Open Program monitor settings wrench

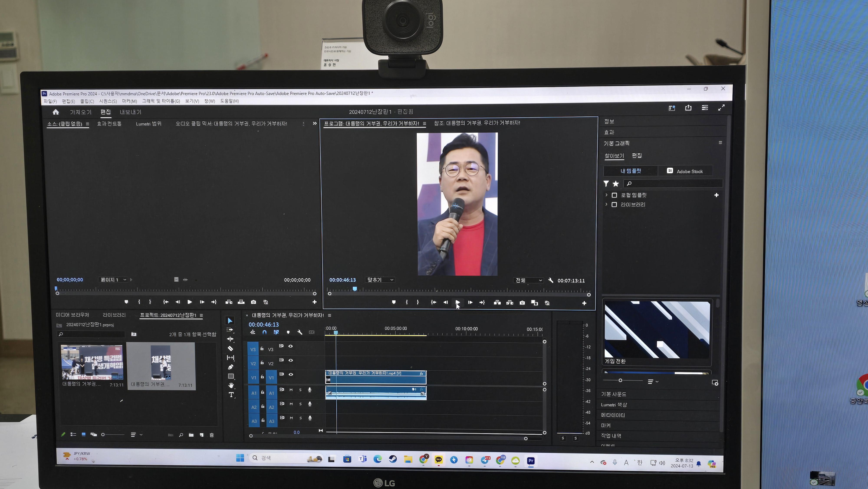point(551,281)
